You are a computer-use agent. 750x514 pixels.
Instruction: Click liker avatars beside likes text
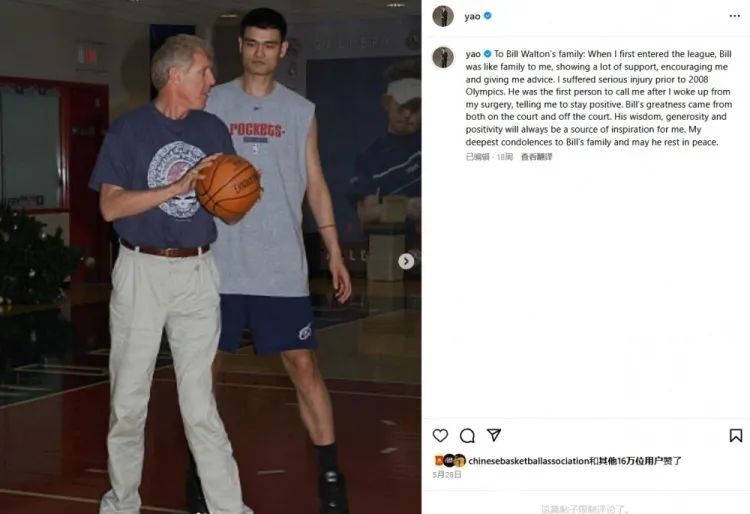coord(450,460)
